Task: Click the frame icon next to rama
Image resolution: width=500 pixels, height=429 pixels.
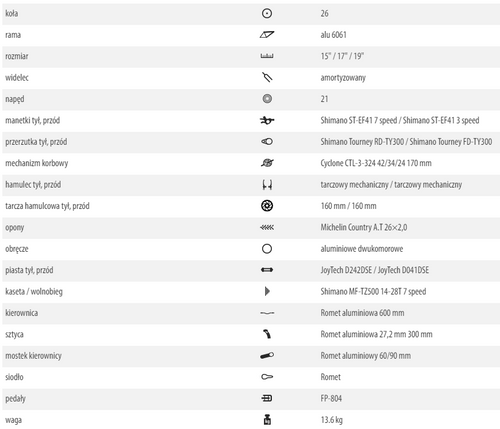Action: [267, 35]
